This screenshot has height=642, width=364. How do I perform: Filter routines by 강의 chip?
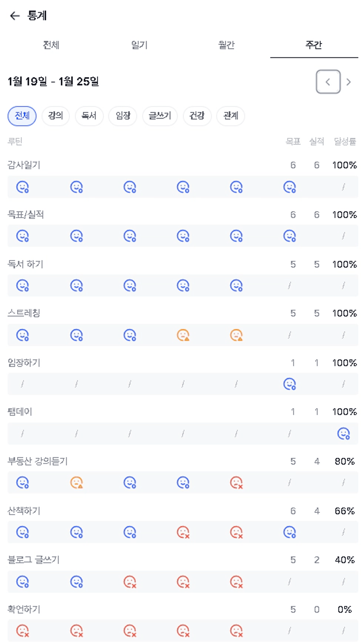55,116
